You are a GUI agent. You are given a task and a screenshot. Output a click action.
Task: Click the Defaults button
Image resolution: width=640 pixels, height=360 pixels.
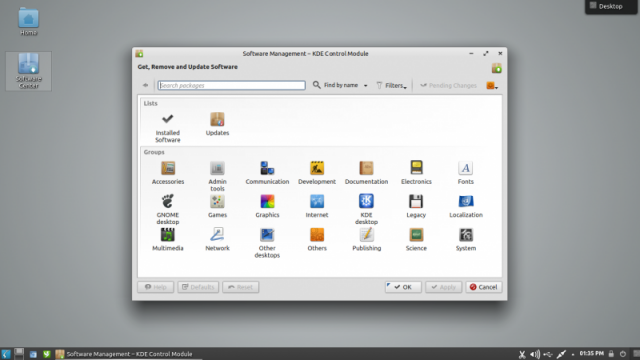pos(198,287)
